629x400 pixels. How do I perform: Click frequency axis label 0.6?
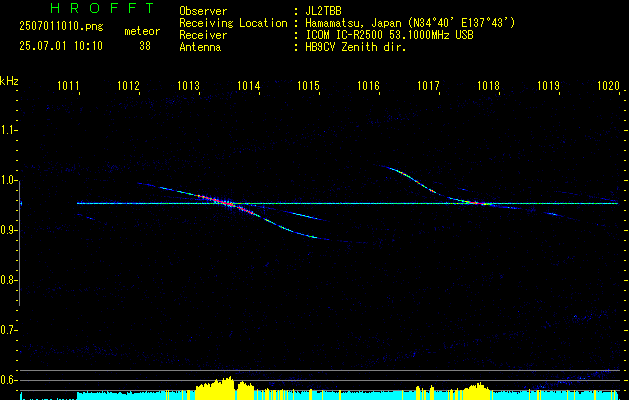pyautogui.click(x=8, y=380)
